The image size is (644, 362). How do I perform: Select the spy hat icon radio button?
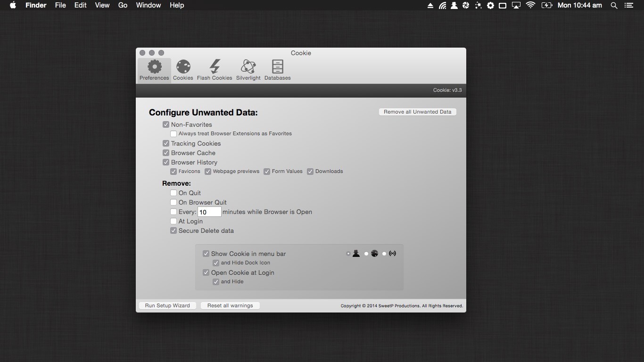coord(348,254)
